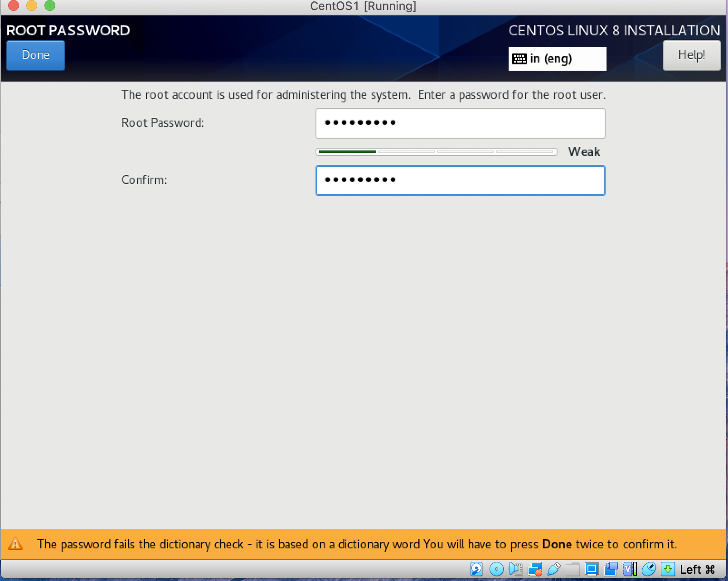Focus the Confirm password field
This screenshot has width=728, height=581.
click(x=460, y=180)
